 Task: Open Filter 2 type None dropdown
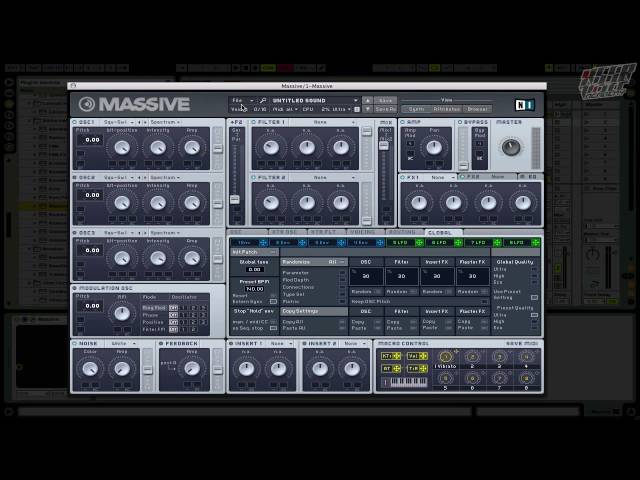(x=324, y=178)
